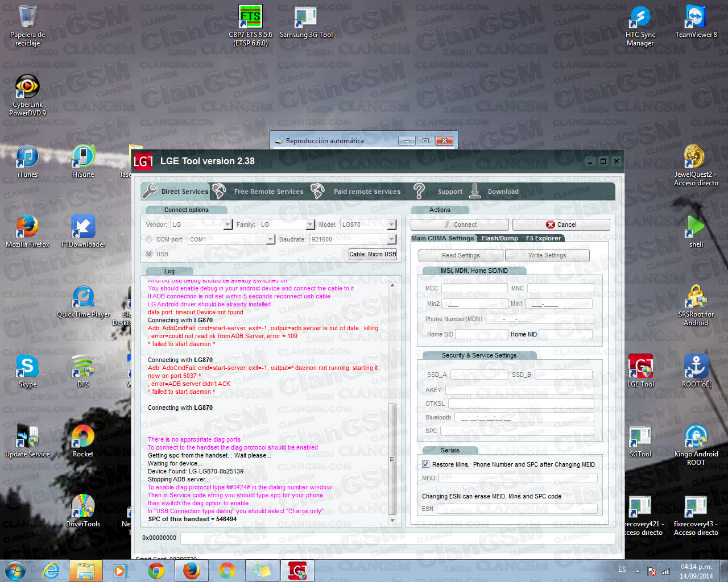The width and height of the screenshot is (728, 582).
Task: Select the Kingo Android ROOT icon
Action: [x=696, y=446]
